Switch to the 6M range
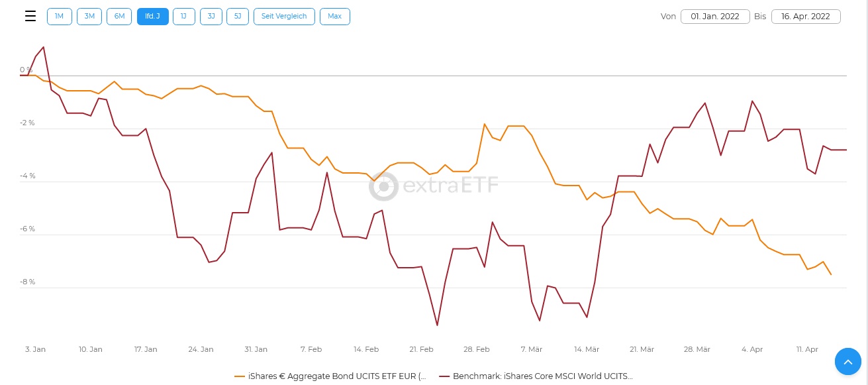868x385 pixels. click(x=120, y=17)
